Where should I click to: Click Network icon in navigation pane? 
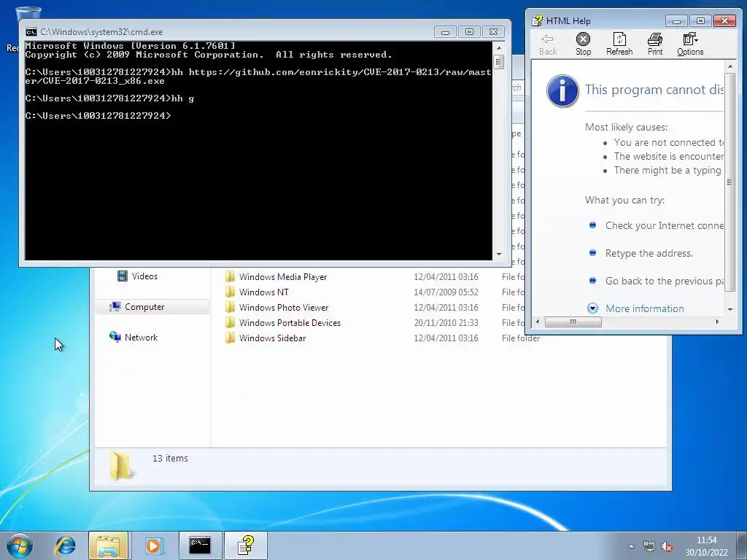point(115,337)
